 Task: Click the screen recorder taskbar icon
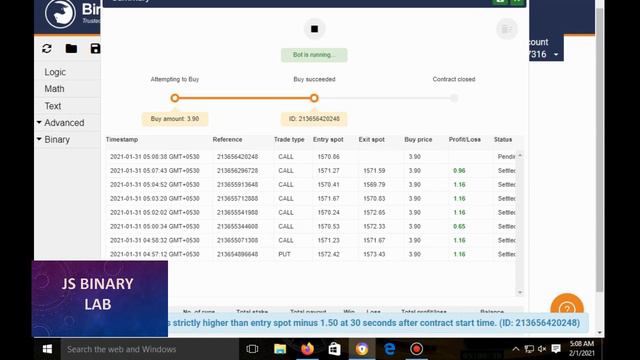(417, 349)
